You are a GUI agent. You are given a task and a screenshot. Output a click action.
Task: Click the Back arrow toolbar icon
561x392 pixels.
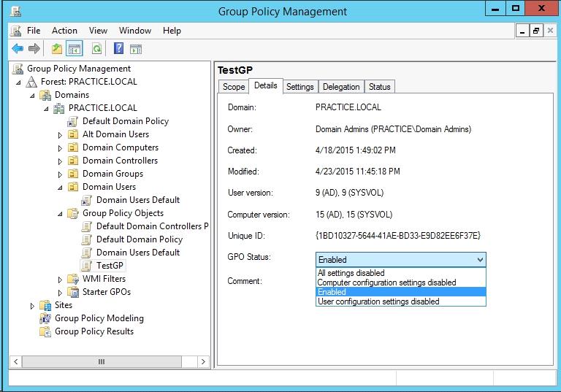[18, 49]
